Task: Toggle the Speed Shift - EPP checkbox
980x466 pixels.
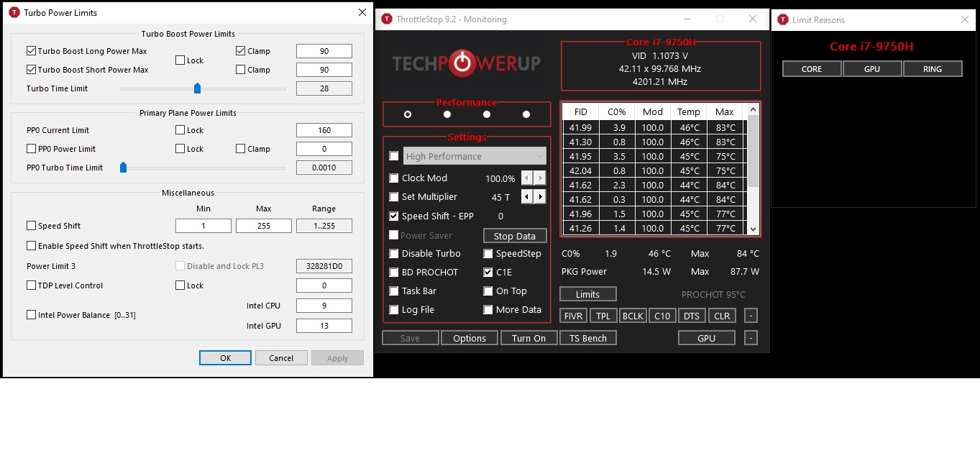Action: pos(394,216)
